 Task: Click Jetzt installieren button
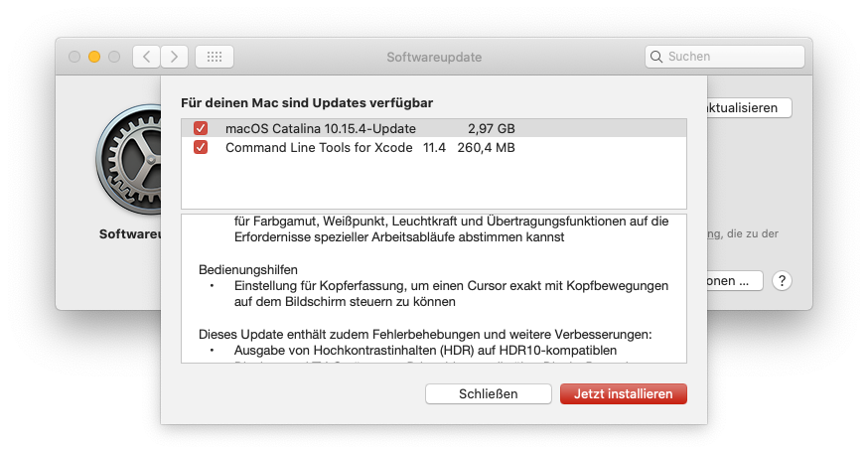(624, 394)
